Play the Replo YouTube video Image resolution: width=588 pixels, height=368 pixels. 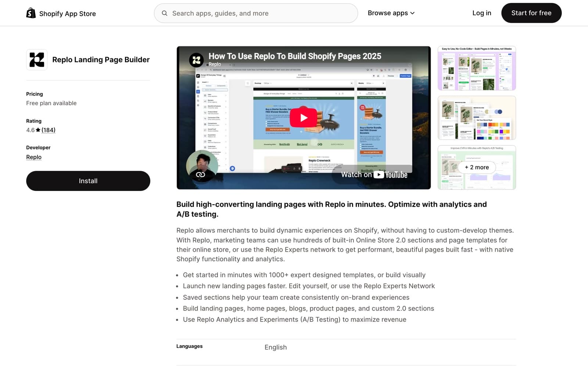[x=304, y=118]
